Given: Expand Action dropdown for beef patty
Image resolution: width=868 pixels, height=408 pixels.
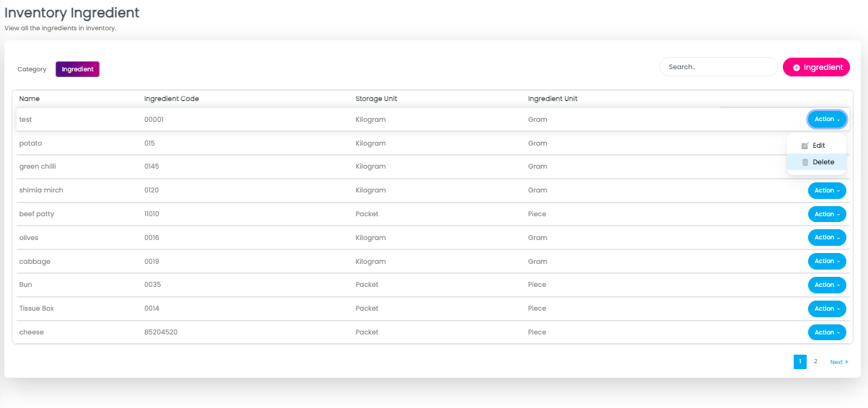Looking at the screenshot, I should (x=827, y=214).
